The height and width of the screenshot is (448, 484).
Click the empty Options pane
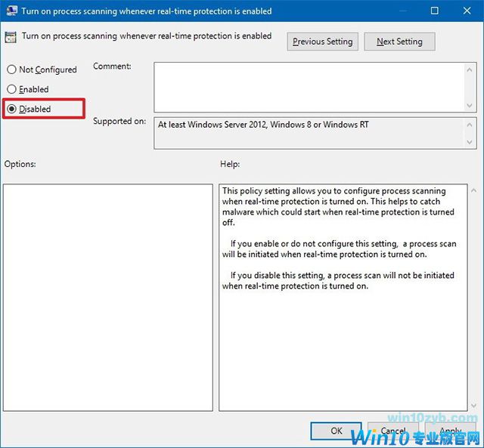coord(108,298)
